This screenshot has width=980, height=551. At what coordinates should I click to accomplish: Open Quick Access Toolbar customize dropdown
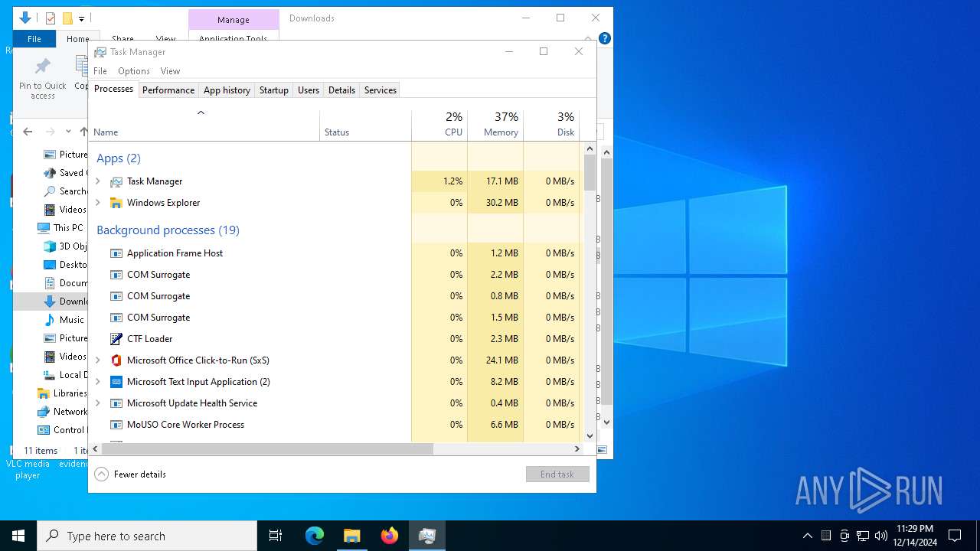click(x=81, y=18)
